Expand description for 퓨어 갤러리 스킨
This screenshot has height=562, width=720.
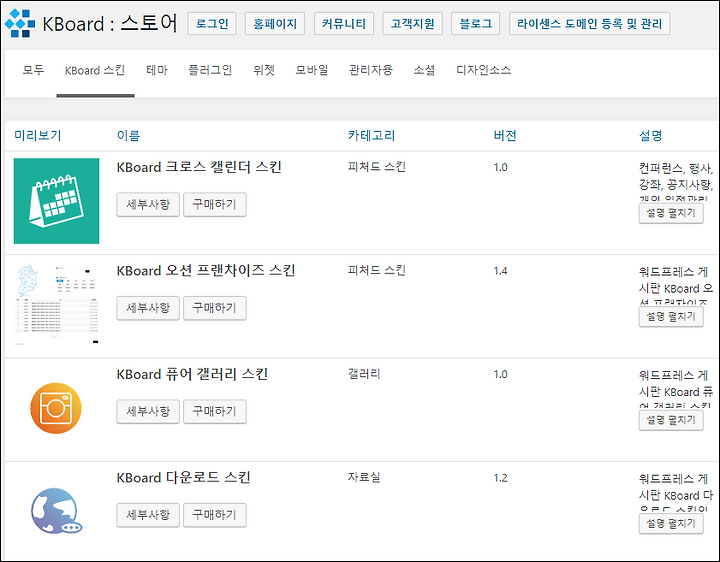[x=671, y=420]
